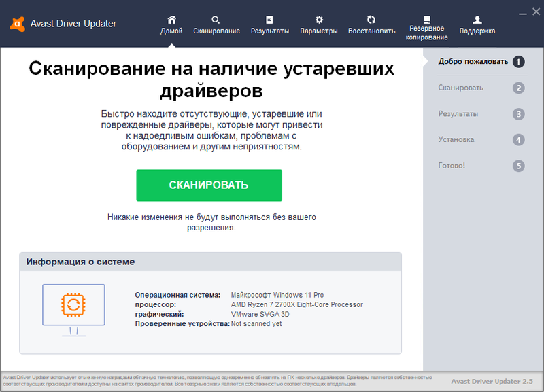Select the Сканировать step in sidebar
This screenshot has height=392, width=544.
click(461, 88)
